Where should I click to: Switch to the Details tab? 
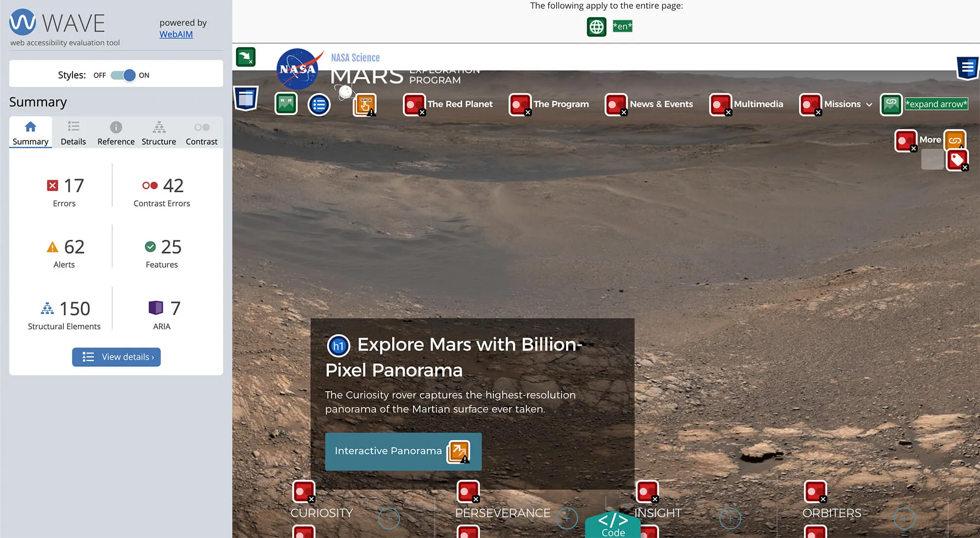tap(73, 132)
